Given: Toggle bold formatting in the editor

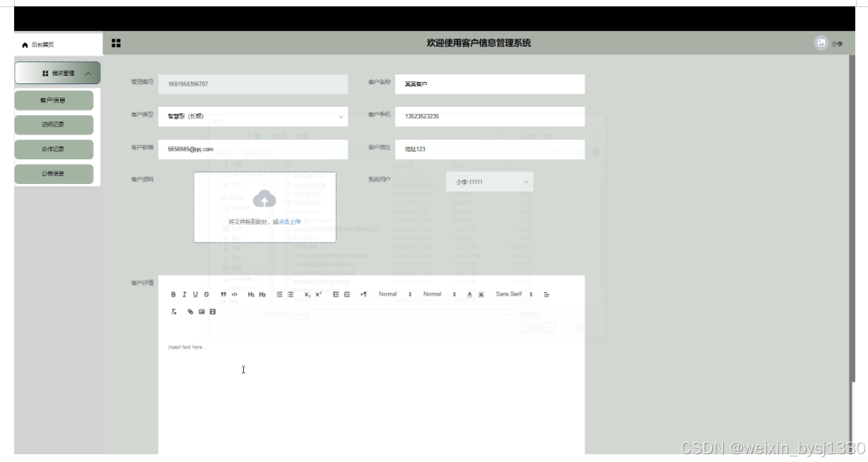Looking at the screenshot, I should (173, 294).
